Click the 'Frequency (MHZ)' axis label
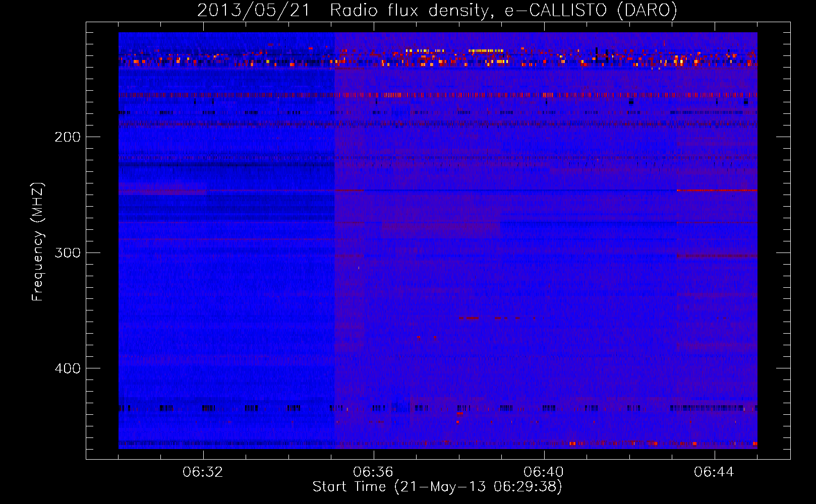This screenshot has height=504, width=816. [x=38, y=242]
